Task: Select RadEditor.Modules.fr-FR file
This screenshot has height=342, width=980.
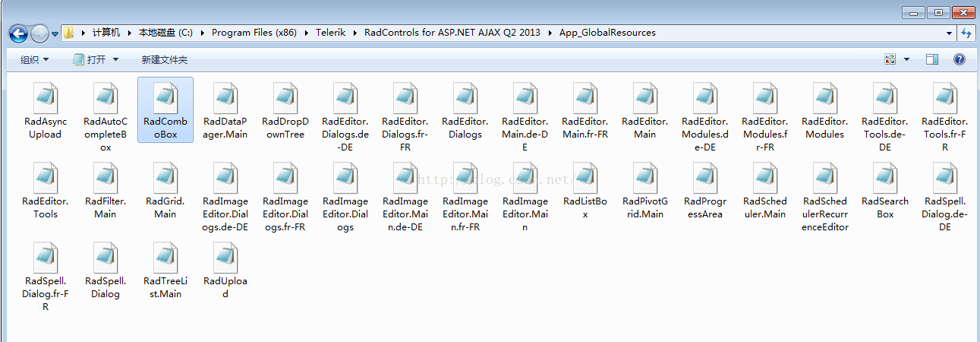Action: (765, 116)
